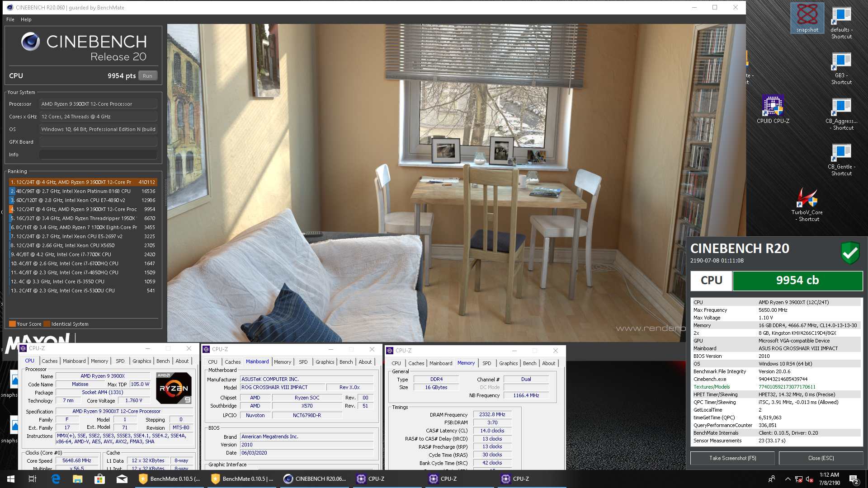Open the action center notifications icon
This screenshot has width=868, height=488.
click(x=854, y=479)
